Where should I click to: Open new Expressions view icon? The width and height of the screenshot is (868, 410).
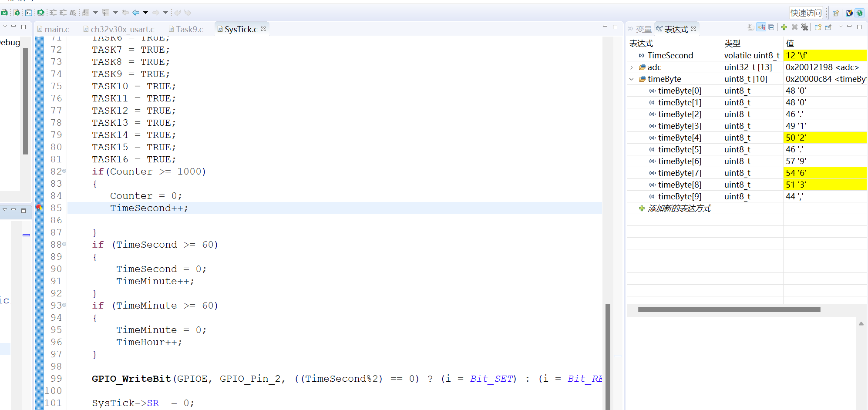818,27
